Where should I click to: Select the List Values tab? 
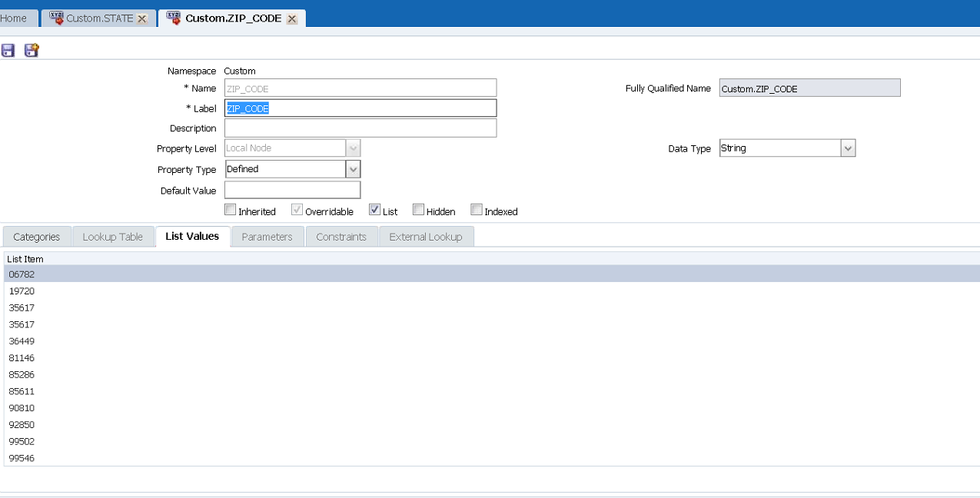pos(192,236)
